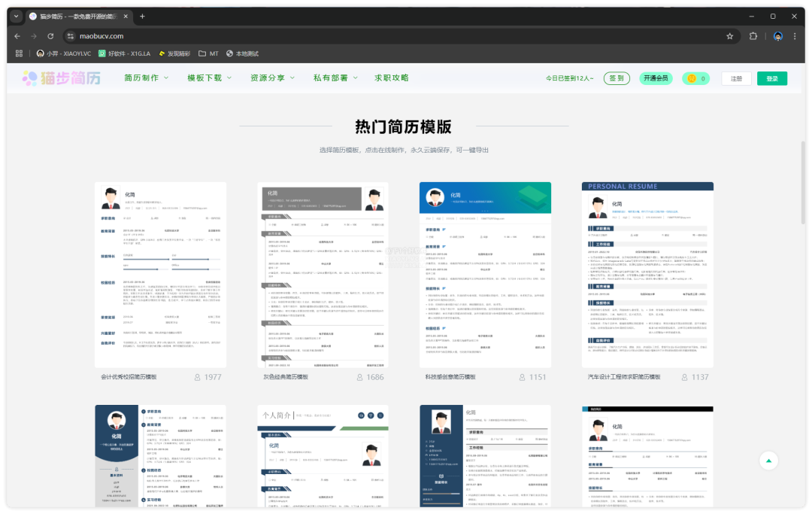Open the 好软件 - X1G.LA bookmark
This screenshot has width=812, height=514.
pyautogui.click(x=125, y=53)
